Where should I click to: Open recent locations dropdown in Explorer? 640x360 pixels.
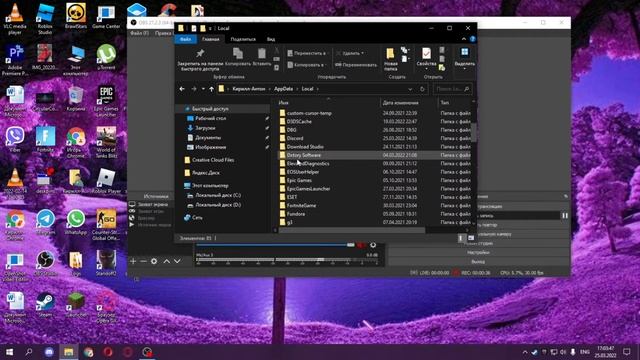[x=203, y=89]
